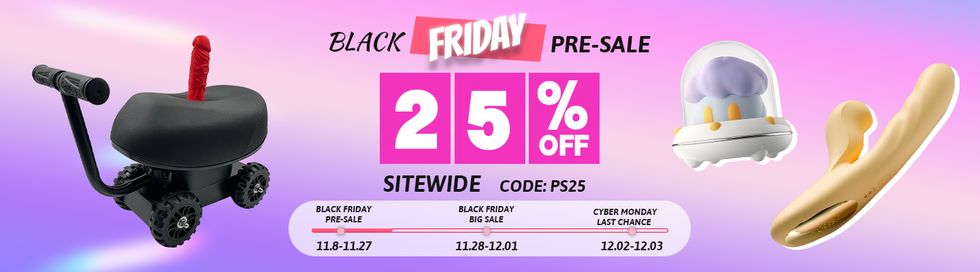
Task: Click the PRE-SALE heading text
Action: (x=600, y=44)
